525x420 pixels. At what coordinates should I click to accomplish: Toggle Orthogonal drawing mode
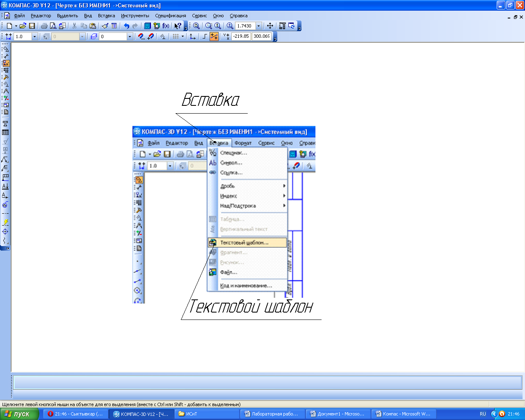[x=205, y=37]
